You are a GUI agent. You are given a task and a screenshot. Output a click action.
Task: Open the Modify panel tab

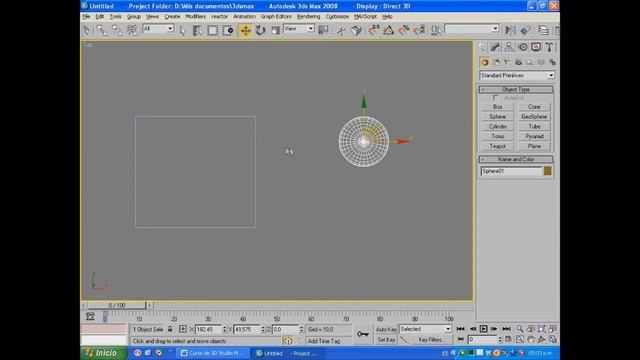click(x=496, y=47)
